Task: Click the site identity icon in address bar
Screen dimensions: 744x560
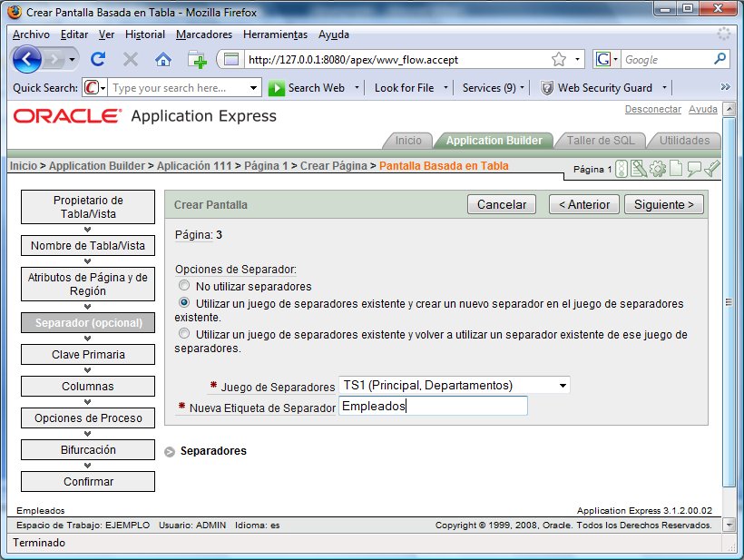Action: (x=231, y=59)
